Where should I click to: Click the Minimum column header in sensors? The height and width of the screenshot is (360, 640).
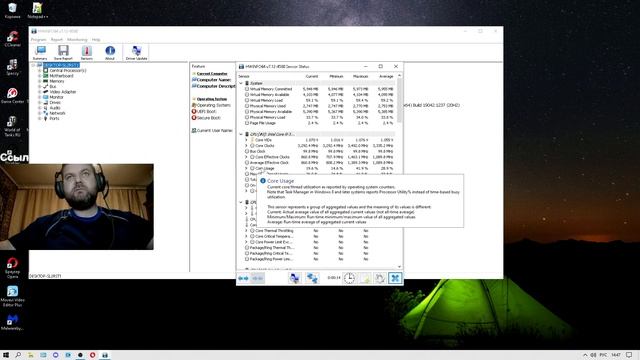(336, 76)
